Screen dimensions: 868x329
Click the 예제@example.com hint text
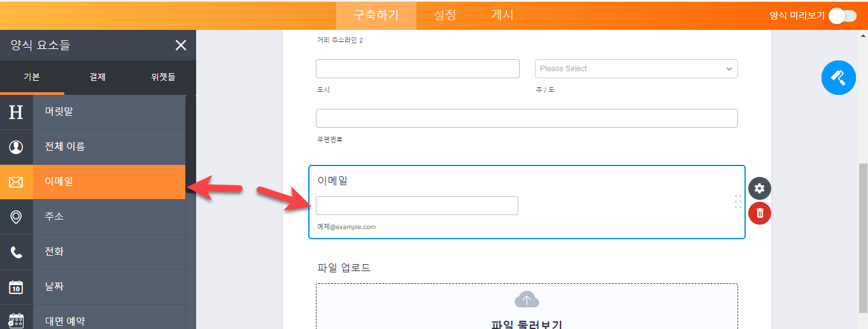(x=346, y=227)
